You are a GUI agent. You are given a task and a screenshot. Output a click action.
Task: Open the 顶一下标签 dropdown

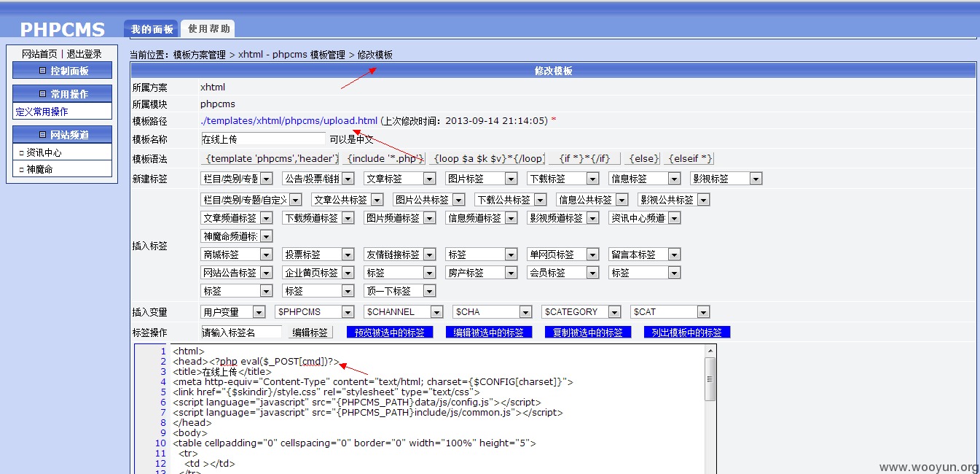400,291
